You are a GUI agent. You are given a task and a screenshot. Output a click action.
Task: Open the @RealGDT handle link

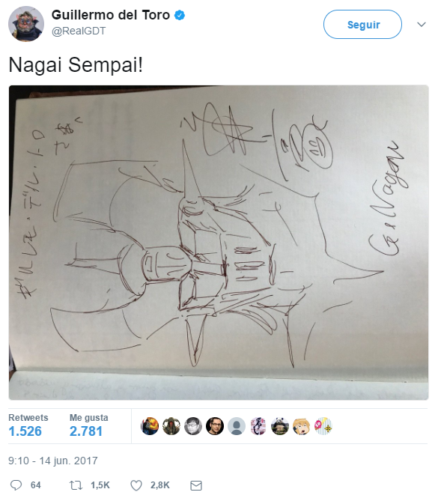point(79,31)
